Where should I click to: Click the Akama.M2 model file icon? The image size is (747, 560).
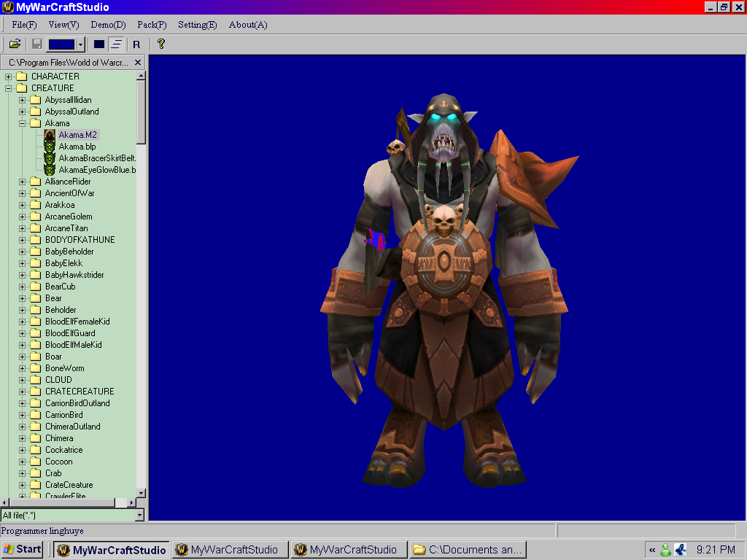50,135
